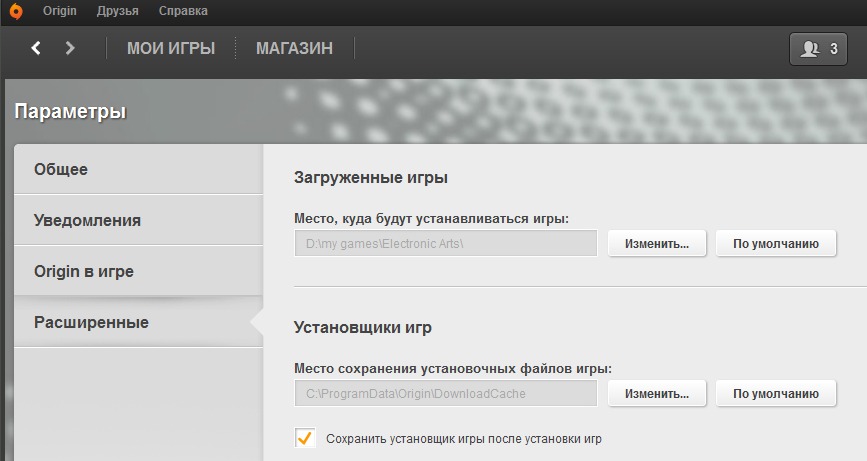867x461 pixels.
Task: Select the Origin в игре section
Action: [138, 271]
